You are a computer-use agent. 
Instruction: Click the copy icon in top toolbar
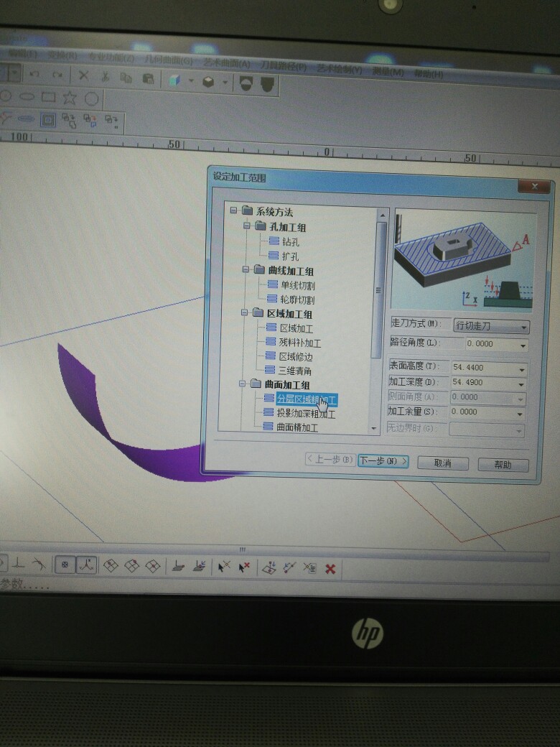126,77
